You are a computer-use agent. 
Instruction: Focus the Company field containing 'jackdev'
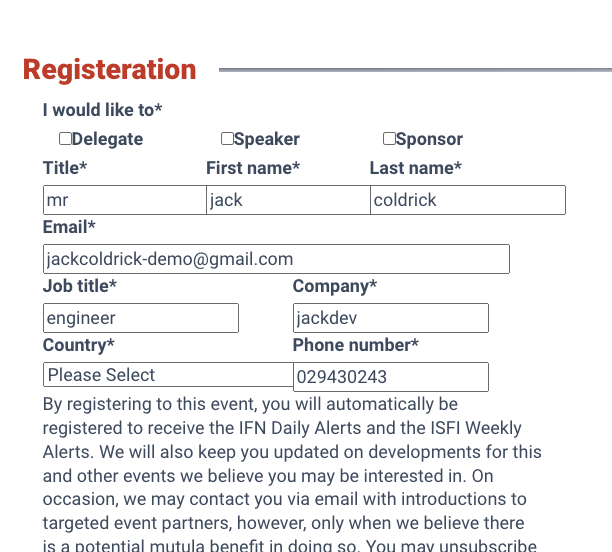pos(390,318)
